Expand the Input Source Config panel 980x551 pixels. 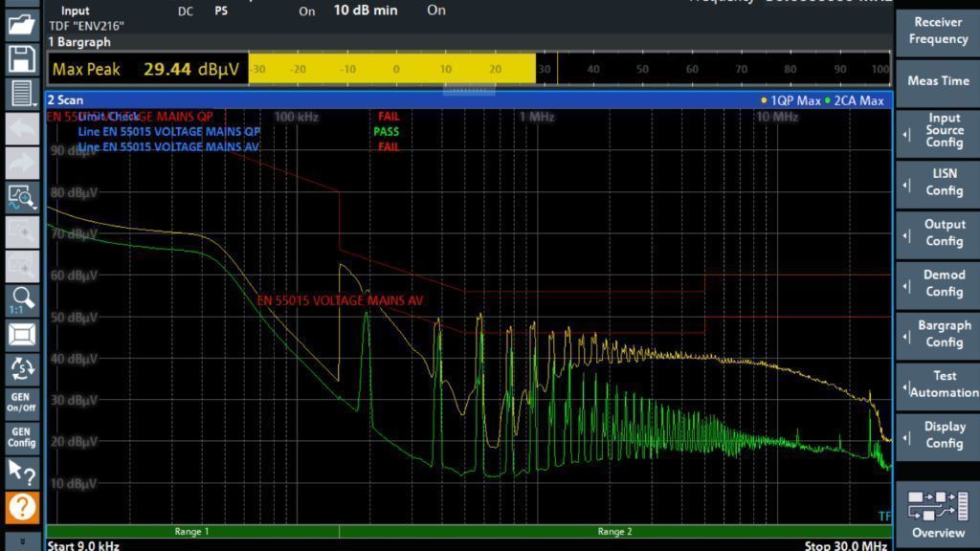pyautogui.click(x=943, y=131)
